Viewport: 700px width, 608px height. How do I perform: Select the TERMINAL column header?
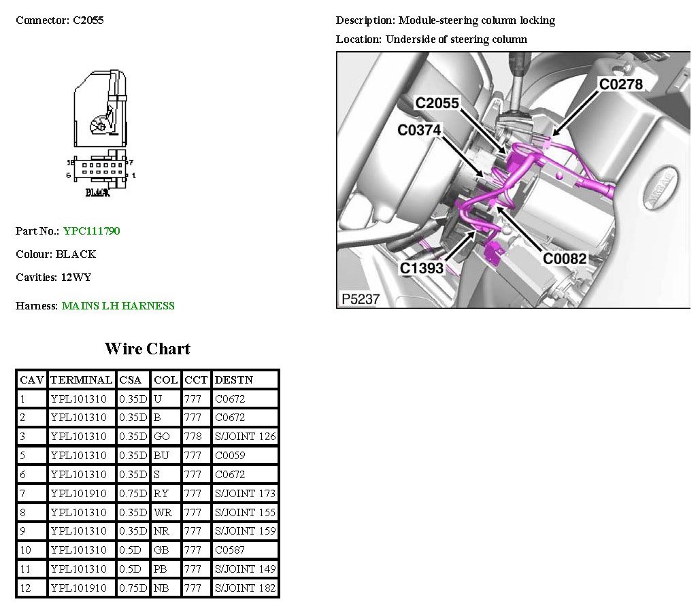(x=82, y=379)
